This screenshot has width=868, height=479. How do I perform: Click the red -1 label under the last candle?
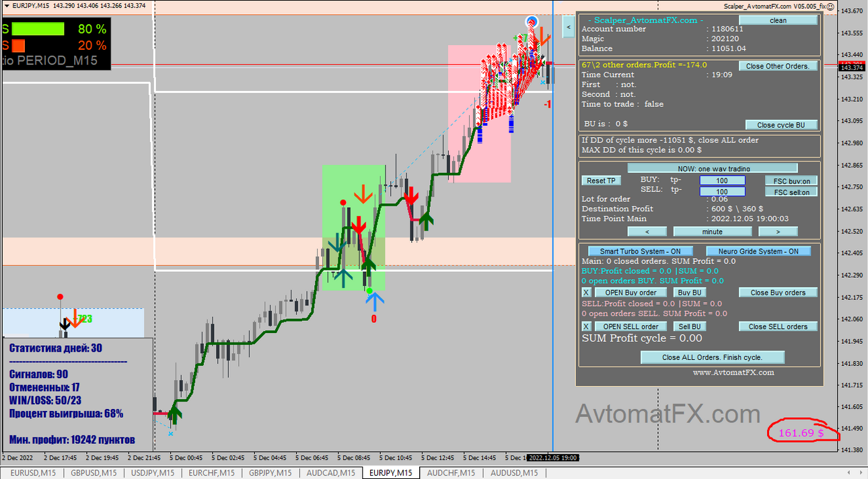[548, 104]
